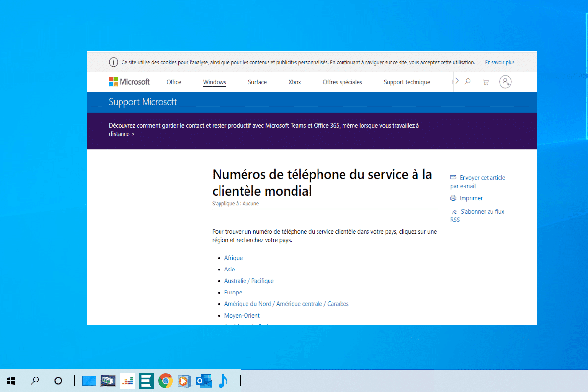
Task: Open Outlook from the taskbar
Action: point(203,381)
